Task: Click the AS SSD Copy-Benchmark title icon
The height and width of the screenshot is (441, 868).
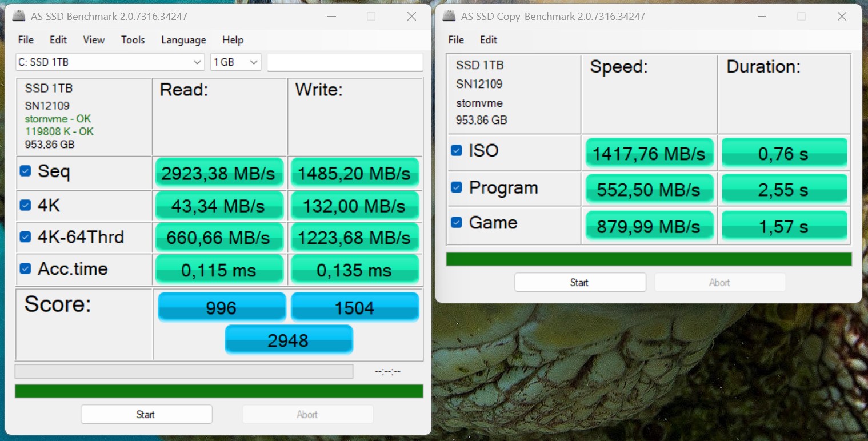Action: (449, 17)
